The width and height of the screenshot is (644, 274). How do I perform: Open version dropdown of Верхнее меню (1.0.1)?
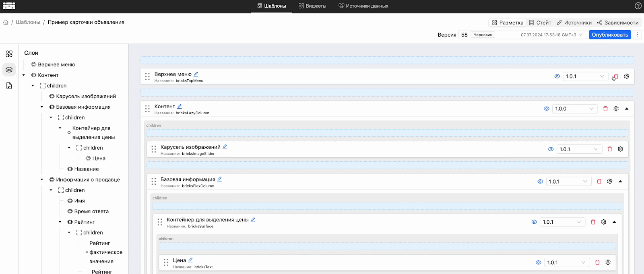(585, 76)
